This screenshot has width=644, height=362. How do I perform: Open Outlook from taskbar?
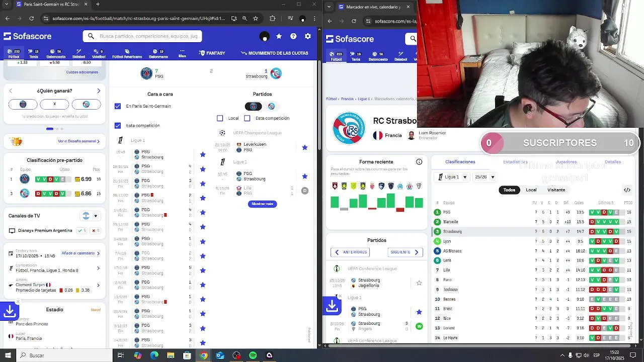coord(220,355)
